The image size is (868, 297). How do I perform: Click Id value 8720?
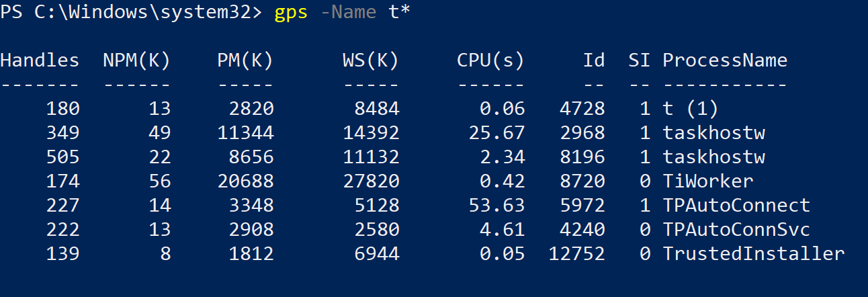(582, 181)
